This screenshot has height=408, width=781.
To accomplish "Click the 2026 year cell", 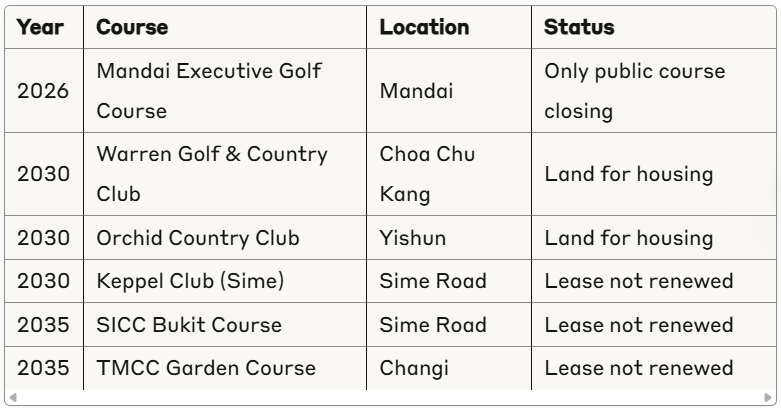I will (44, 91).
